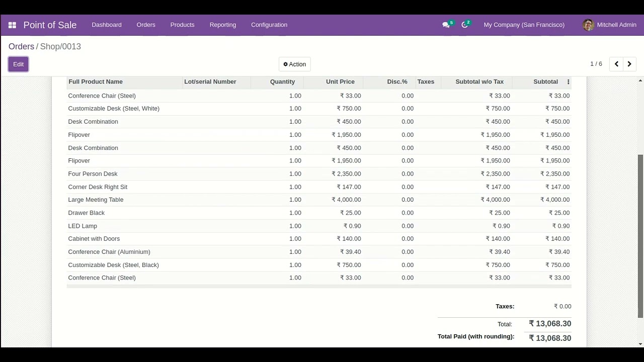Select the Corner Desk Right Sit row
The height and width of the screenshot is (362, 644).
pos(319,187)
